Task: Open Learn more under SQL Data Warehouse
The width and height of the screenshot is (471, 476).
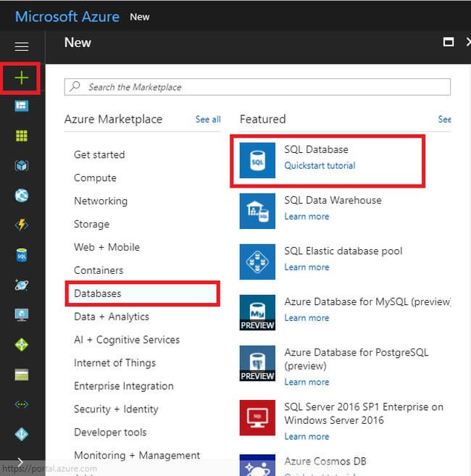Action: pos(307,217)
